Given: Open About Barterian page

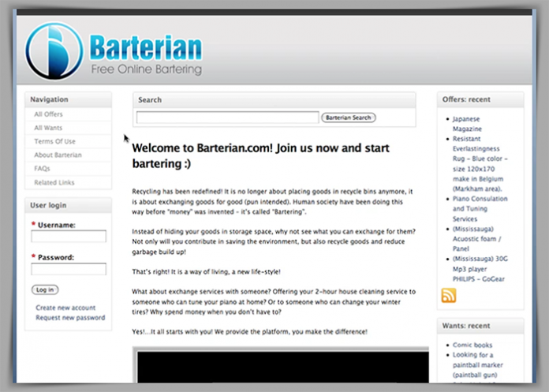Looking at the screenshot, I should click(x=58, y=155).
